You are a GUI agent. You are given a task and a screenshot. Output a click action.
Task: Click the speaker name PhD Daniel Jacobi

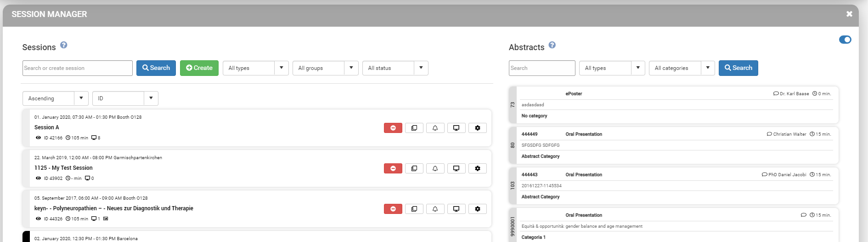point(787,175)
